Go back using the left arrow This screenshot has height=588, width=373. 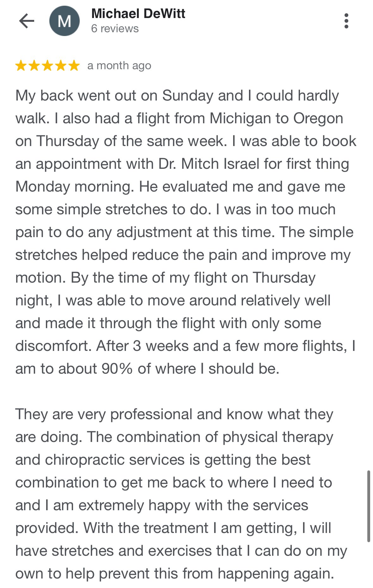pos(27,21)
